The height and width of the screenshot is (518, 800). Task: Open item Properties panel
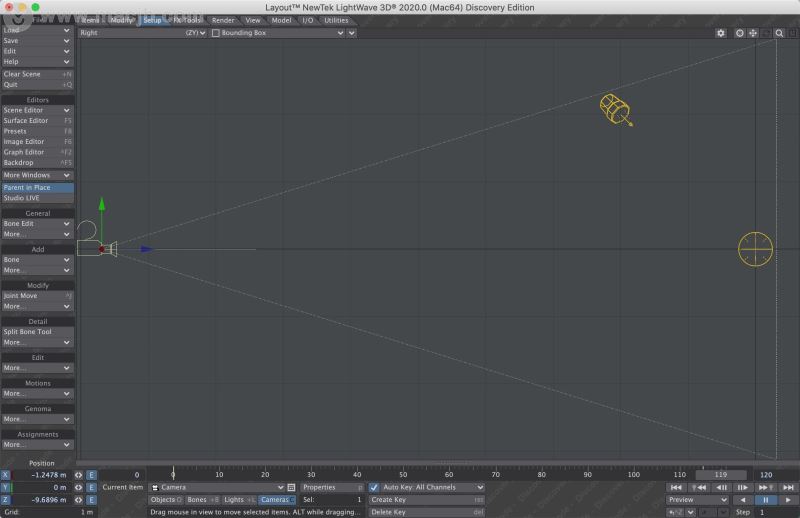coord(332,487)
